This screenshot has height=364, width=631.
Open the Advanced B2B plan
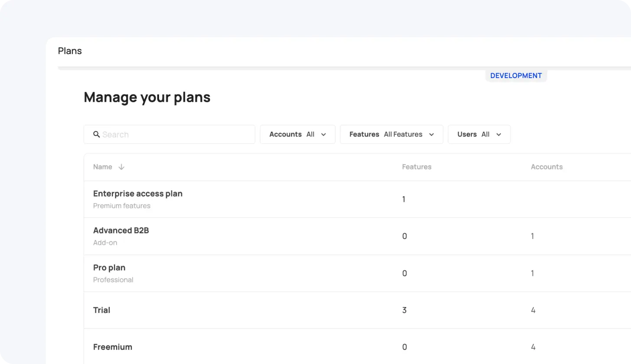coord(121,231)
